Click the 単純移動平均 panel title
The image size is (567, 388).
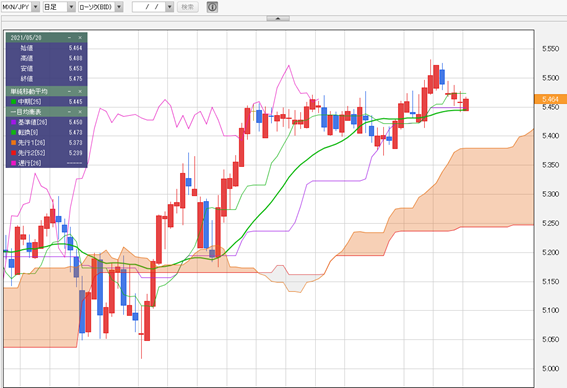coord(29,91)
